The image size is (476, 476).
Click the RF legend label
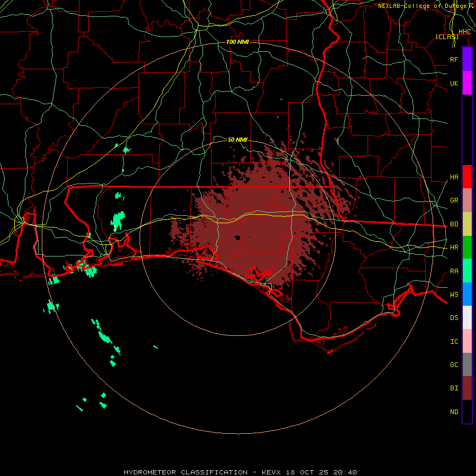click(454, 59)
